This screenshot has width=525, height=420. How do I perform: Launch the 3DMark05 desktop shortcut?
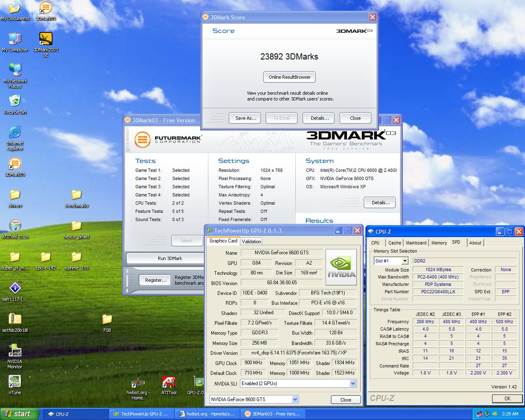pos(15,167)
